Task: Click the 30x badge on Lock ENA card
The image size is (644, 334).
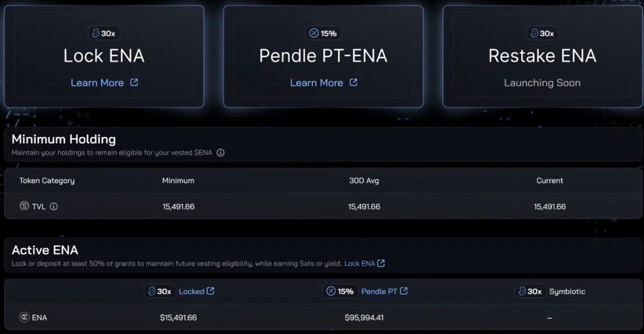Action: coord(104,33)
